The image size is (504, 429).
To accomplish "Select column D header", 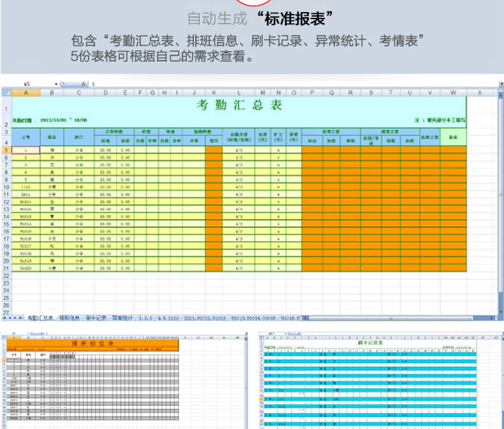I will (x=105, y=93).
